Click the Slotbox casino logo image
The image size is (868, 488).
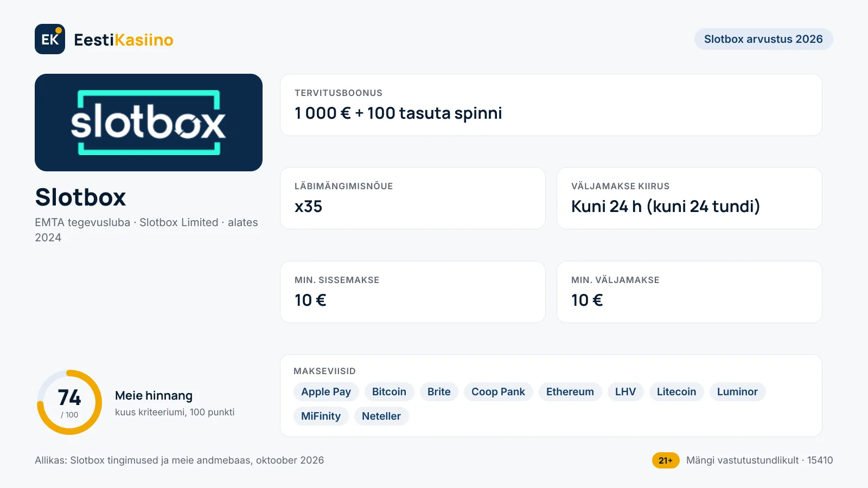click(x=149, y=123)
